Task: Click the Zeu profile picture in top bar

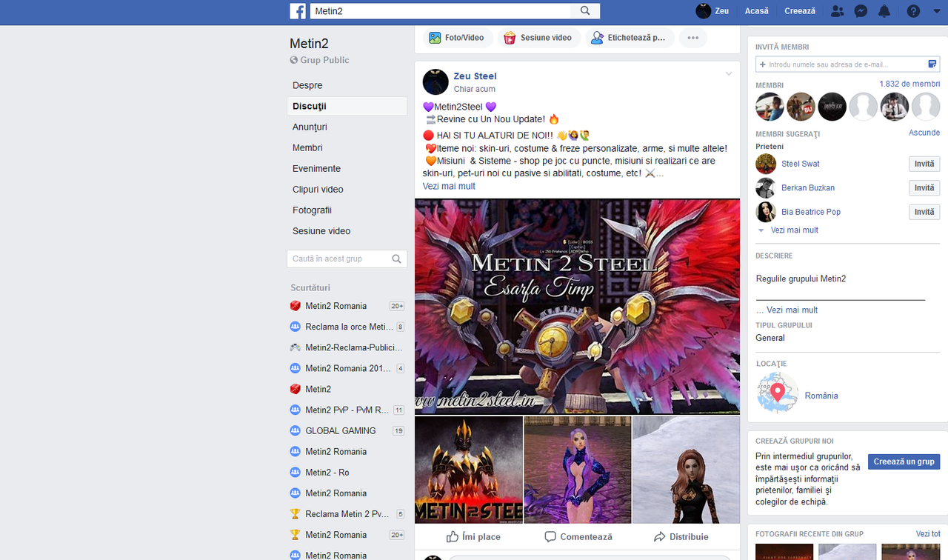Action: tap(702, 10)
